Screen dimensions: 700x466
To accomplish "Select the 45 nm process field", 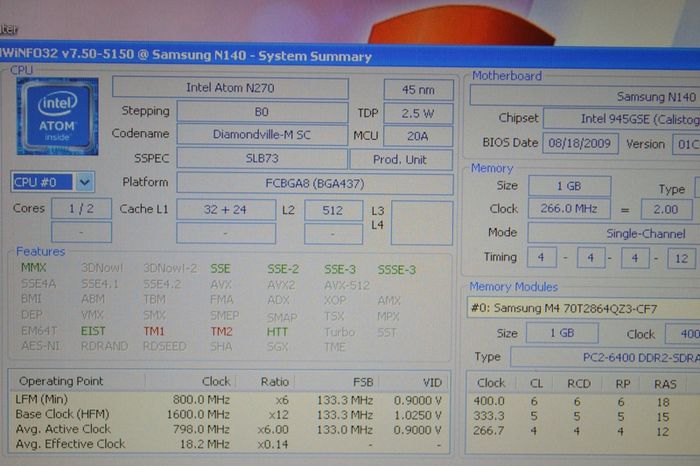I will (x=418, y=90).
